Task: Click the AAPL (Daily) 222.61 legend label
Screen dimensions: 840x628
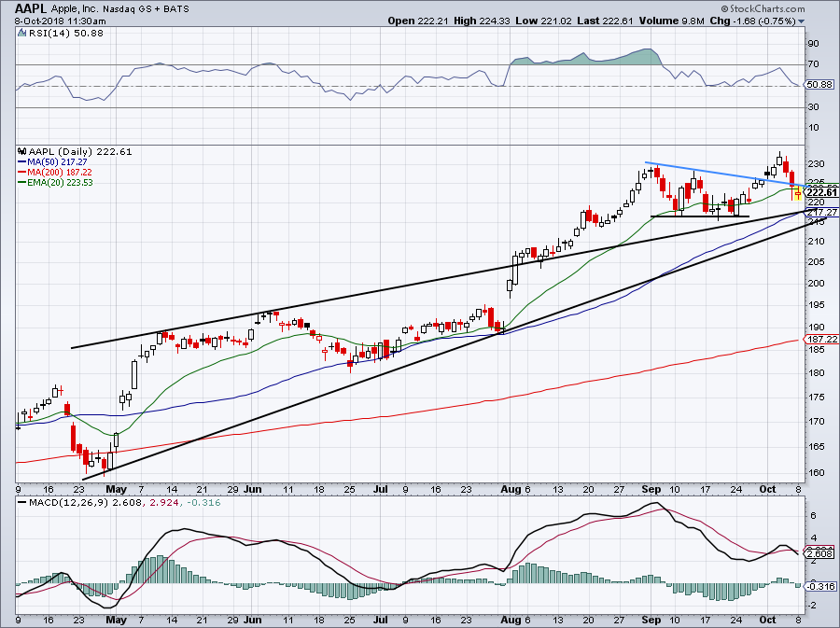Action: [80, 151]
